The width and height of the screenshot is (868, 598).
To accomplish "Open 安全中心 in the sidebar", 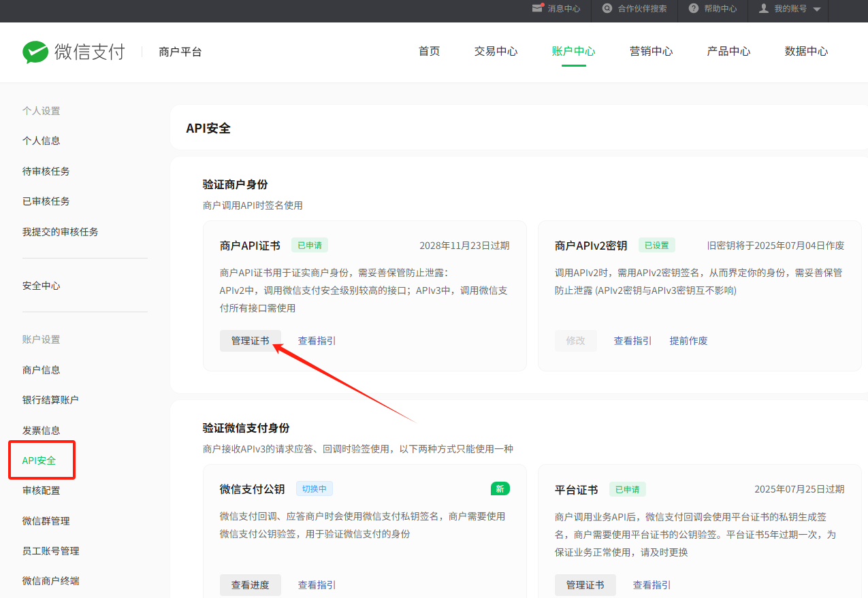I will tap(41, 286).
